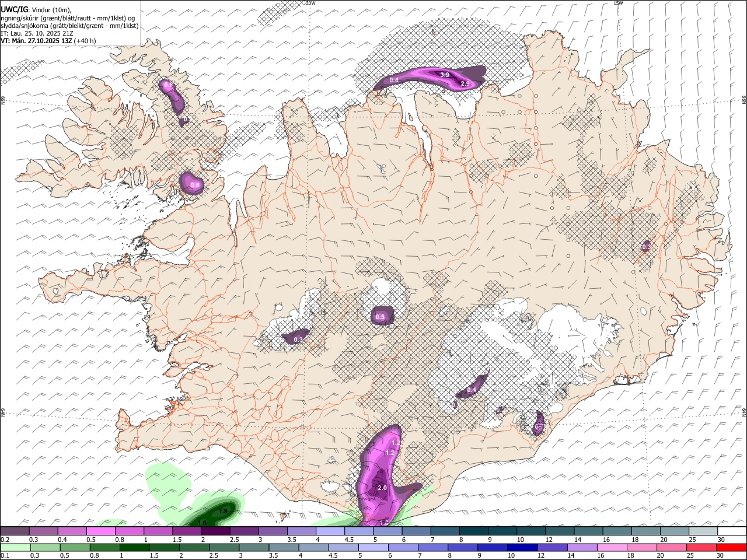Click the 0.6 snow value in west Iceland
747x560 pixels.
pos(196,185)
